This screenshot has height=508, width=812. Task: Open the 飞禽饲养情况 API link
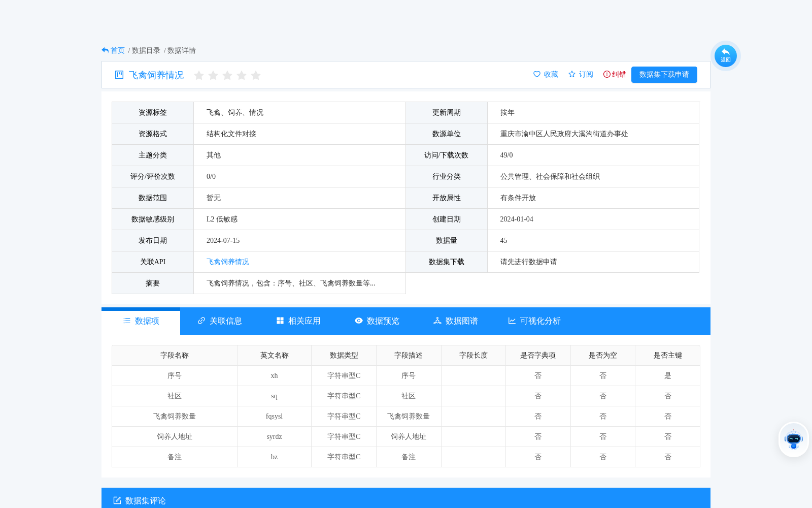tap(228, 262)
